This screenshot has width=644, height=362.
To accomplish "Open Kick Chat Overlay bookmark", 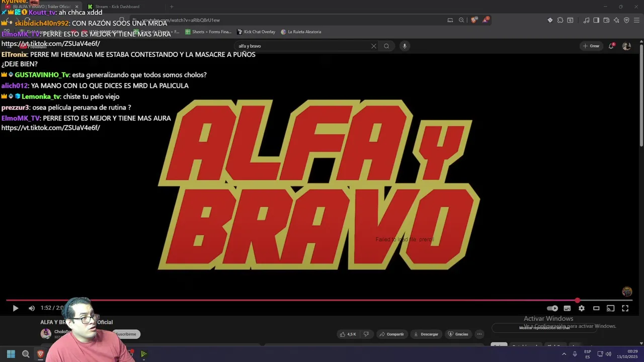I will [x=256, y=32].
